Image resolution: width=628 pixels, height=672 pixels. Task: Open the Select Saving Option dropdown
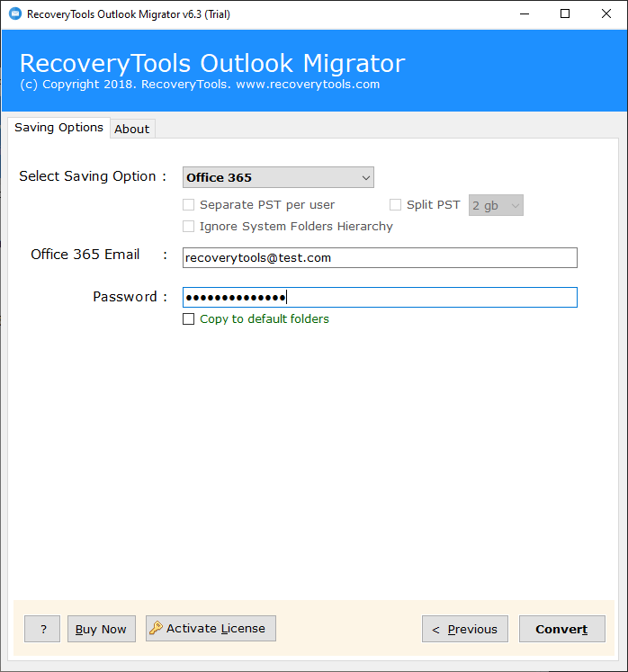click(x=278, y=177)
